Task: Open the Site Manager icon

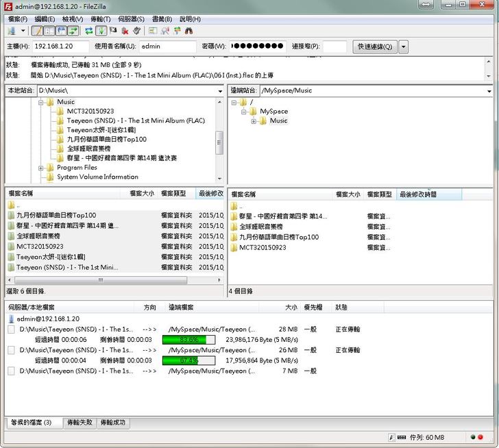Action: 12,31
